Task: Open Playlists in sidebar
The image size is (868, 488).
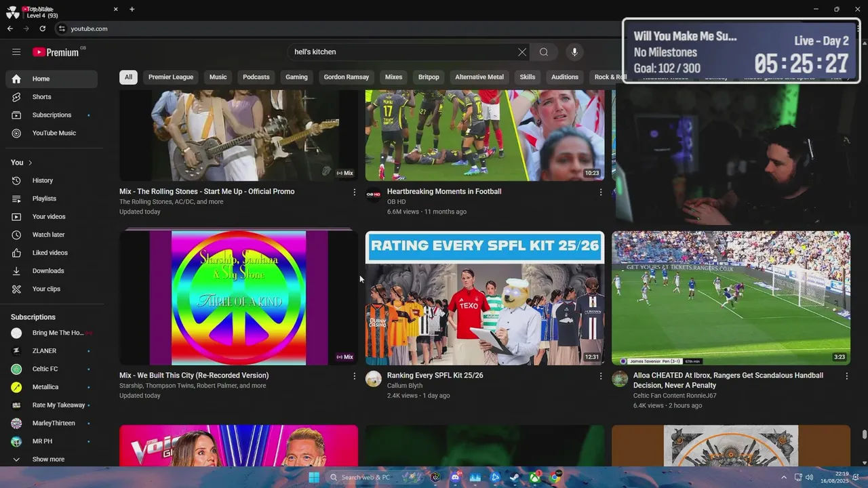Action: click(x=52, y=199)
